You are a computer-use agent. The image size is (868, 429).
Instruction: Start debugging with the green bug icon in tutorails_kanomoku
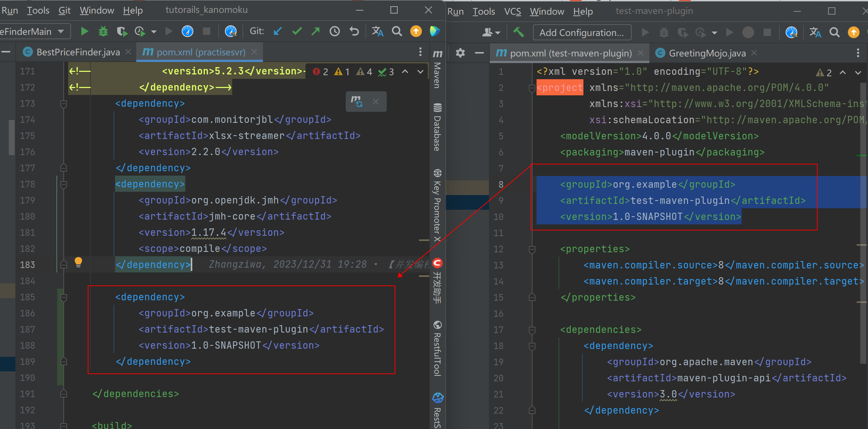tap(103, 32)
